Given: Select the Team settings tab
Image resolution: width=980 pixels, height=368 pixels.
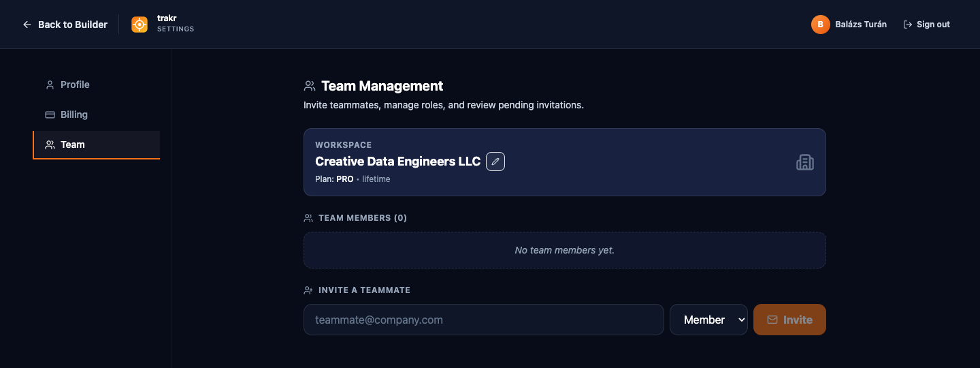Looking at the screenshot, I should 97,144.
